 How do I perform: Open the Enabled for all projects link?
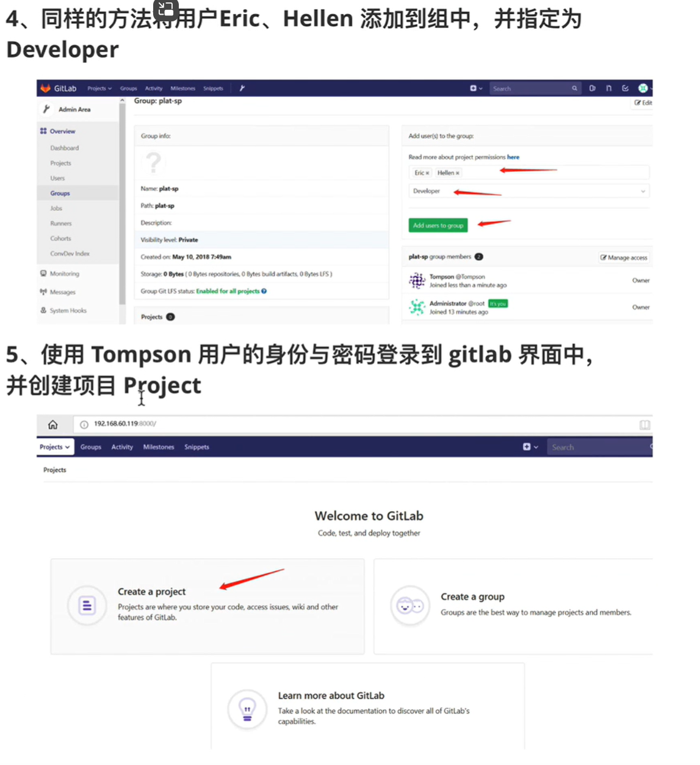pos(228,291)
